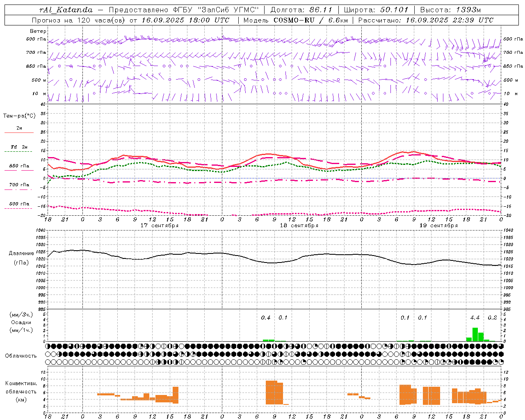Viewport: 525px width, 420px height.
Task: Click the '17 сентября' date label
Action: (160, 226)
